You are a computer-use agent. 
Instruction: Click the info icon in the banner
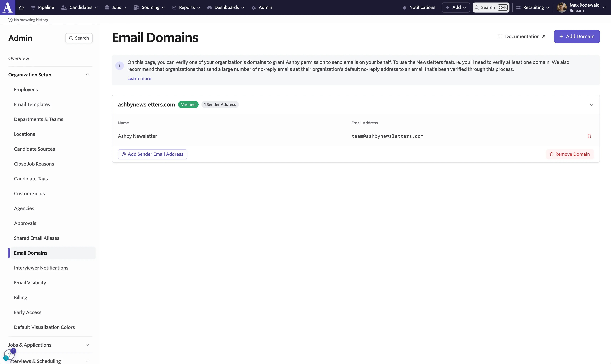pyautogui.click(x=119, y=66)
